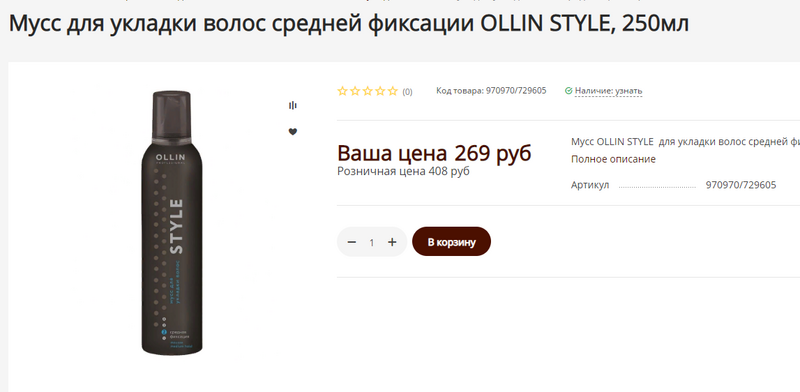Open Полное описание full description link
The height and width of the screenshot is (392, 800).
(613, 159)
